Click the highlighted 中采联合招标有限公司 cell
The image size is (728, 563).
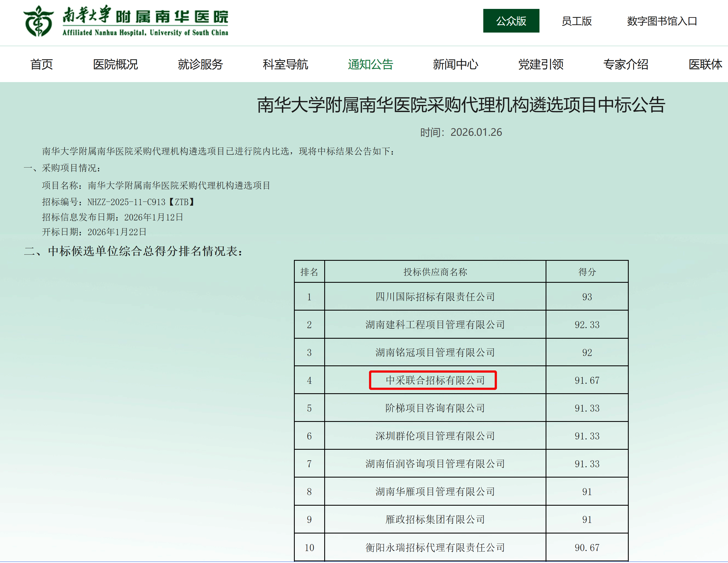435,380
